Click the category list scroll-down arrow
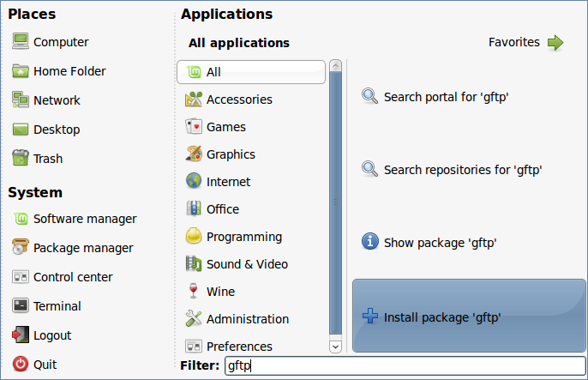Viewport: 588px width, 380px height. click(x=335, y=347)
